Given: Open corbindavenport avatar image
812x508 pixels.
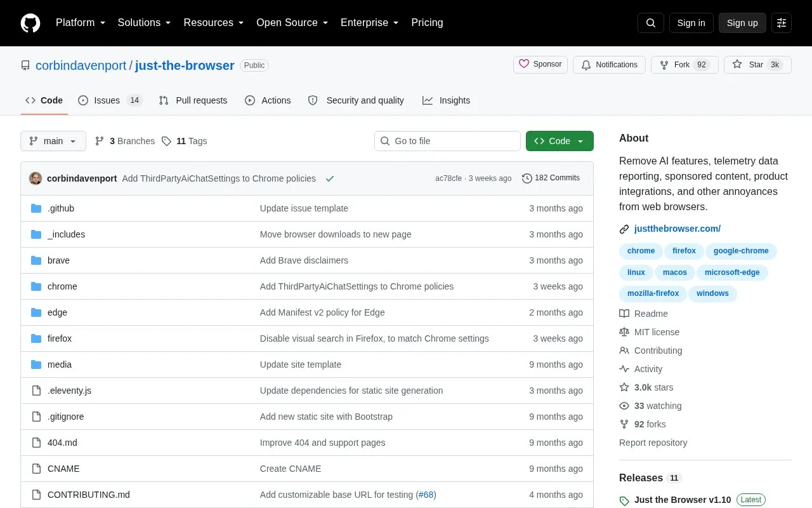Looking at the screenshot, I should pos(36,178).
